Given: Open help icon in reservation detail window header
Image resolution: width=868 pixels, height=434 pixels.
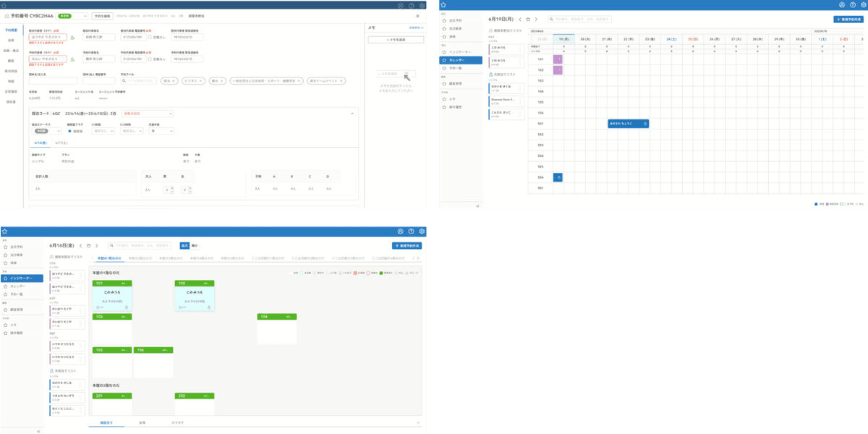Looking at the screenshot, I should [411, 6].
